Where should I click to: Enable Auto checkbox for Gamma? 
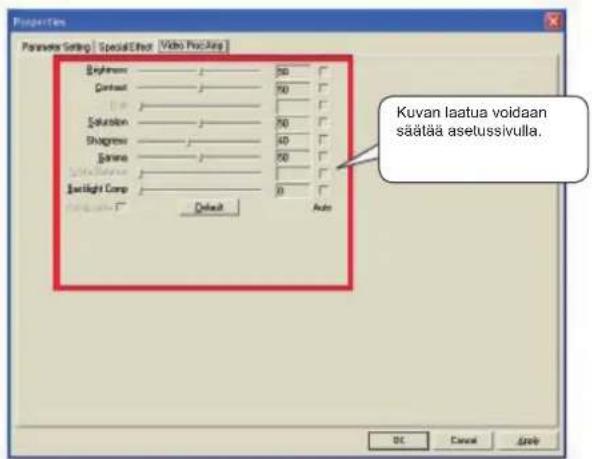[x=323, y=156]
